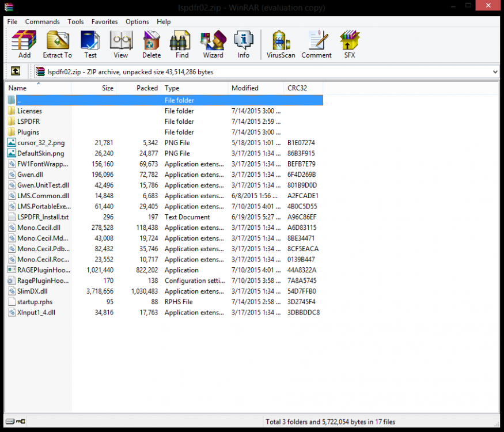Click the SFX toolbar icon
504x432 pixels.
pyautogui.click(x=350, y=44)
